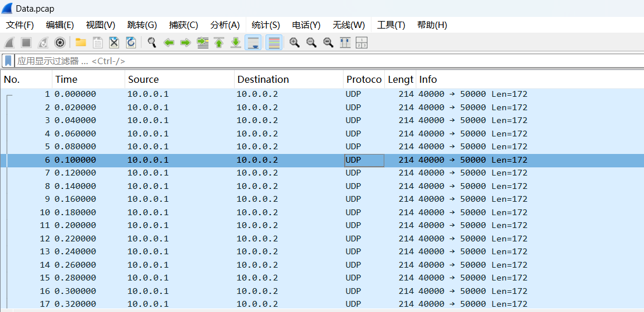Viewport: 644px width, 312px height.
Task: Jump to the last packet icon
Action: [x=236, y=43]
